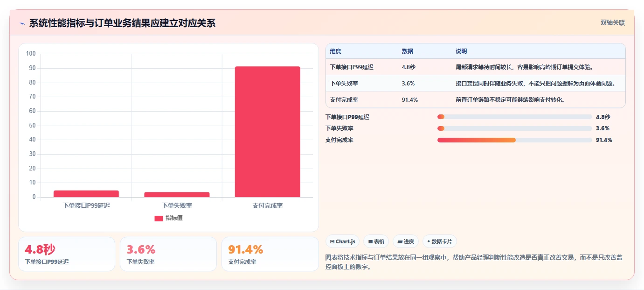Click the lightning icon beside the title

(x=22, y=23)
